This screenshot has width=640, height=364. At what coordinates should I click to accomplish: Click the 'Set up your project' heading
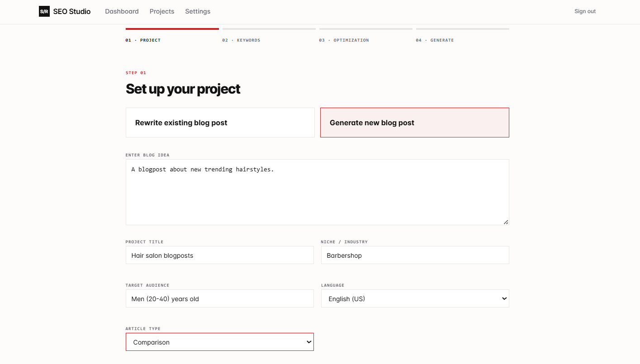tap(183, 89)
